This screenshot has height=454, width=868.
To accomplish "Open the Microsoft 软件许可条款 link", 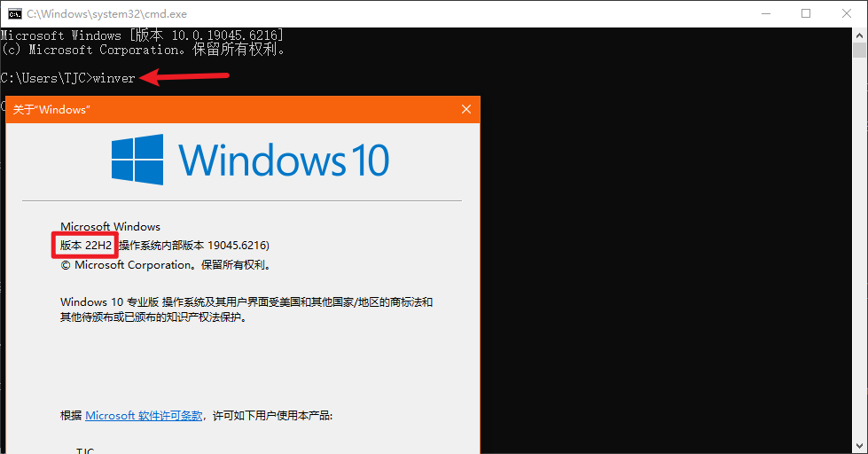I will pyautogui.click(x=144, y=415).
